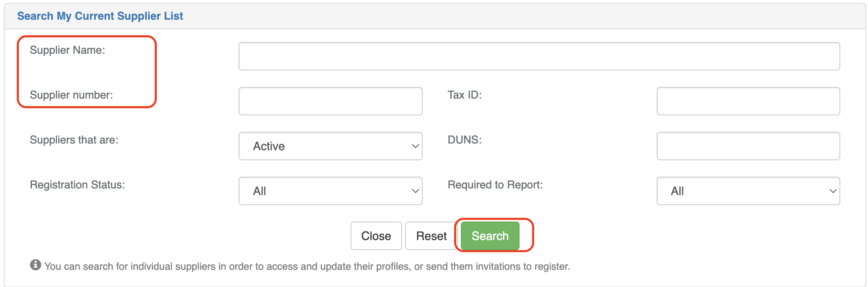Click the Reset button
Image resolution: width=868 pixels, height=287 pixels.
[x=431, y=236]
